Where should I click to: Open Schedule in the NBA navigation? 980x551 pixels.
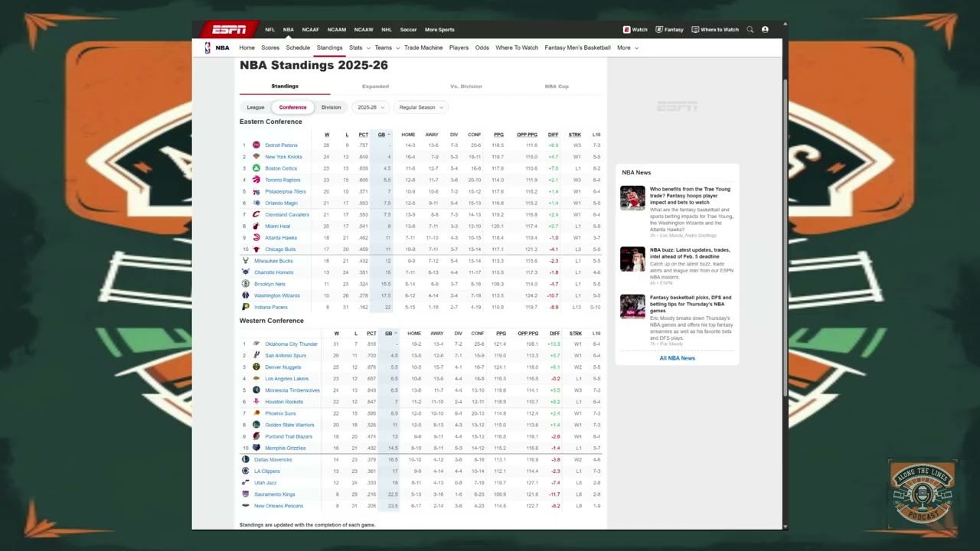click(x=298, y=47)
